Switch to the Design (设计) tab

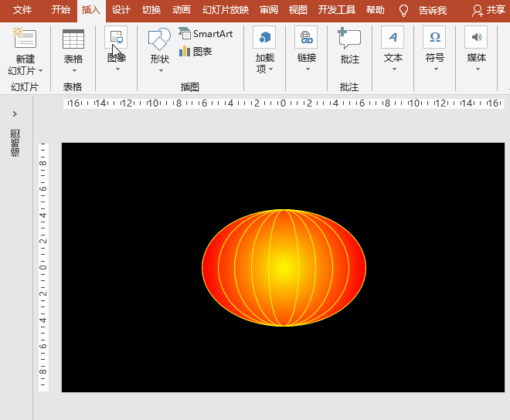(121, 10)
